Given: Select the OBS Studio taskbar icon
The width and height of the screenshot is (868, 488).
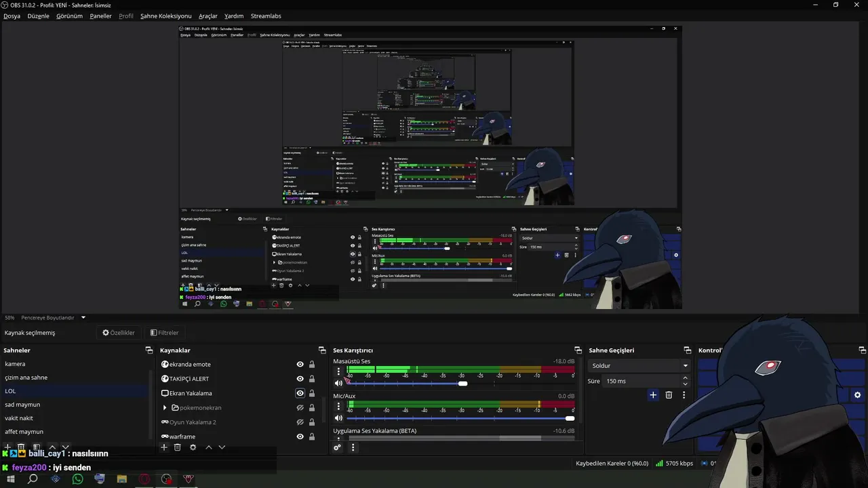Looking at the screenshot, I should (167, 479).
